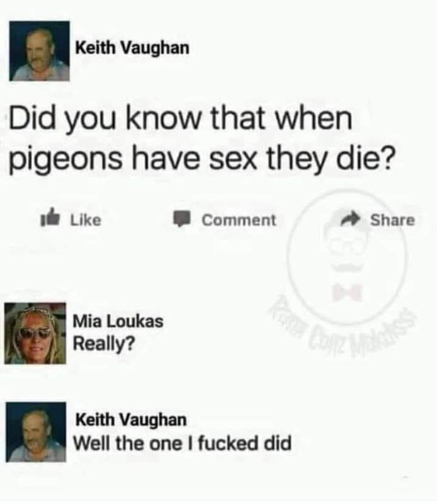Click the word 'pigeons' in the post
Screen dimensions: 437x504
66,159
